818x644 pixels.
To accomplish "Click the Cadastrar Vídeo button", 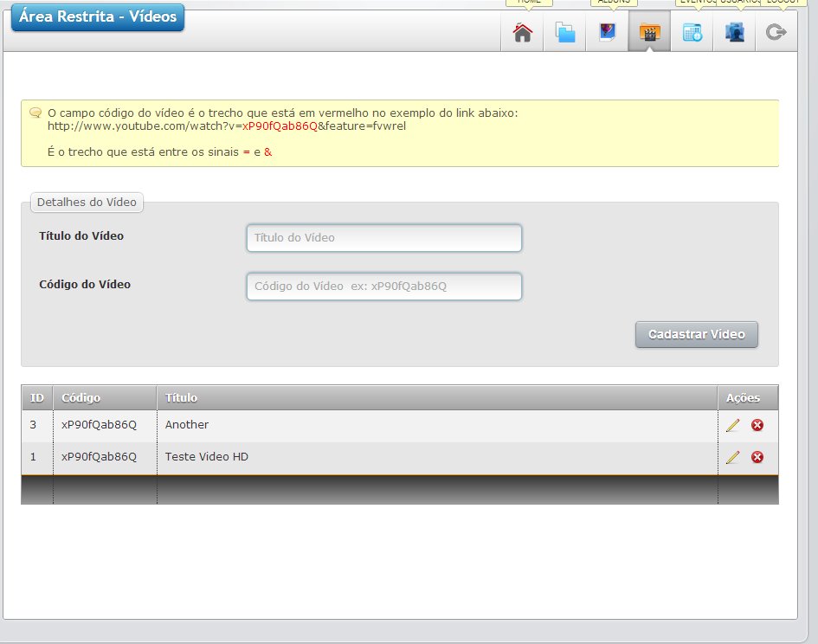I will tap(697, 334).
